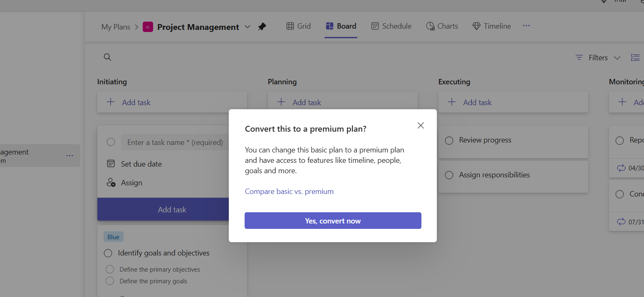Click Yes, convert now button
This screenshot has height=297, width=644.
tap(333, 221)
